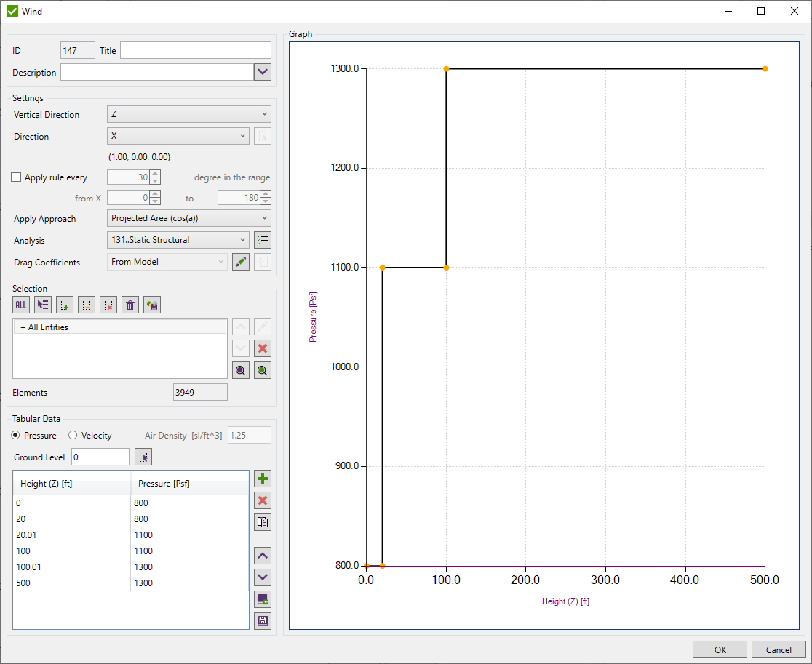Clear selection using the trash icon

pyautogui.click(x=130, y=305)
